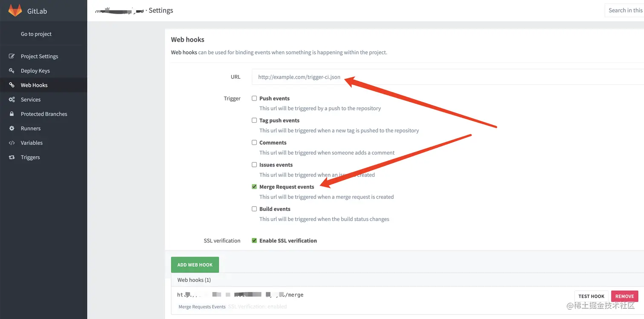This screenshot has width=644, height=319.
Task: Uncheck the Merge Request events checkbox
Action: pos(254,187)
